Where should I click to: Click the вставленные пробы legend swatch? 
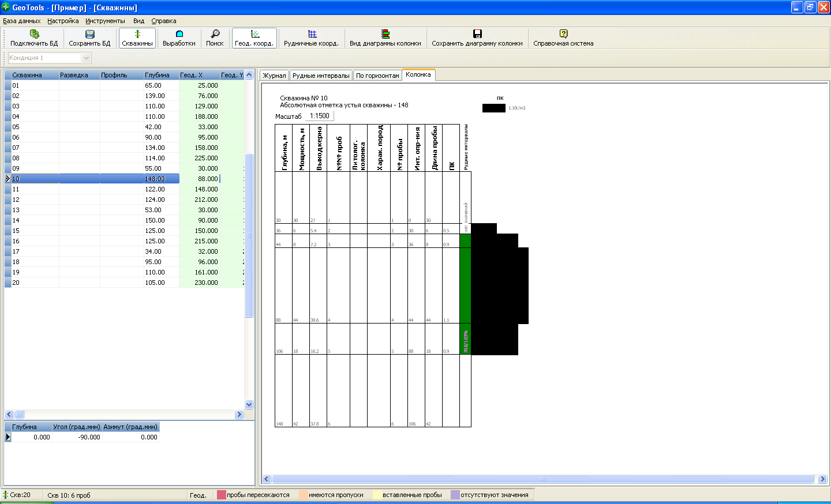(377, 495)
